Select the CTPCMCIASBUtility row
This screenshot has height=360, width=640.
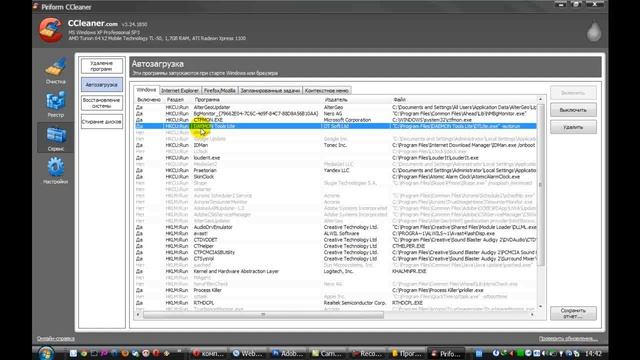point(336,252)
